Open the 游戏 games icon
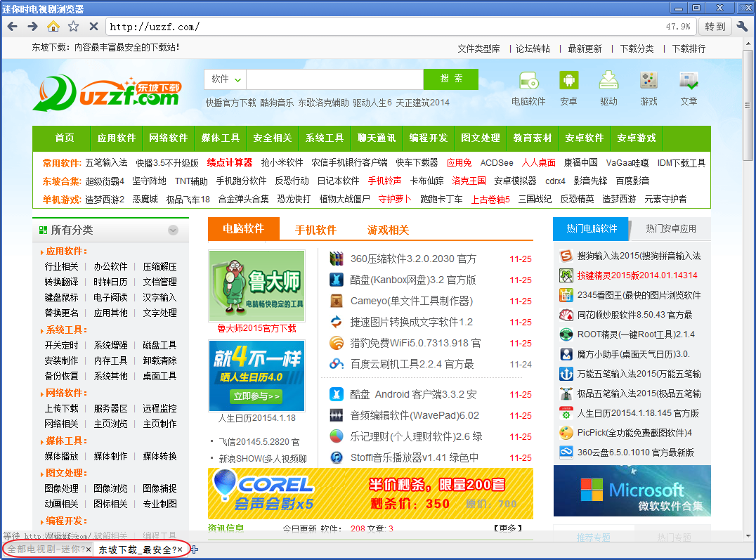Image resolution: width=756 pixels, height=560 pixels. point(649,81)
